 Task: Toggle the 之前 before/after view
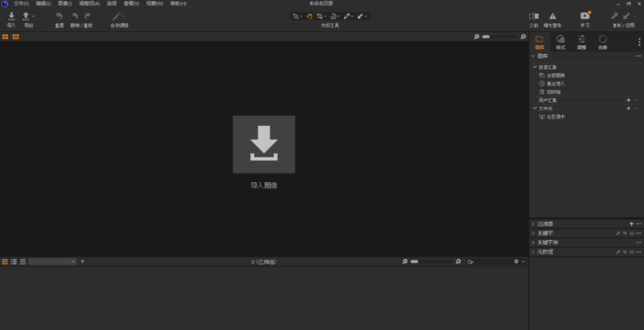click(x=534, y=16)
